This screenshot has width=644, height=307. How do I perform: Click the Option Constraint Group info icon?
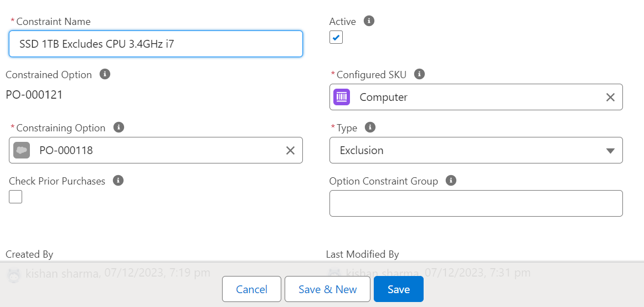click(451, 181)
